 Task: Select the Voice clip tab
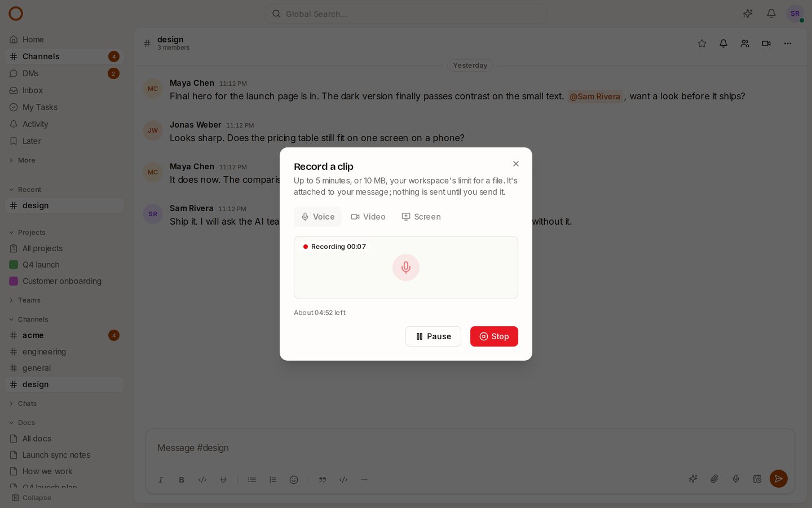(318, 217)
